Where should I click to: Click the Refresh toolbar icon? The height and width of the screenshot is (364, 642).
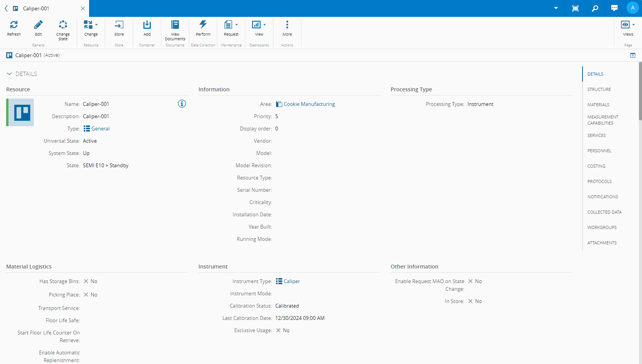click(14, 25)
